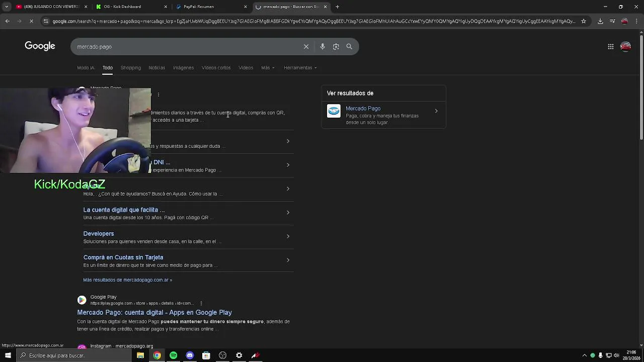Stop loading the page

pos(31,21)
